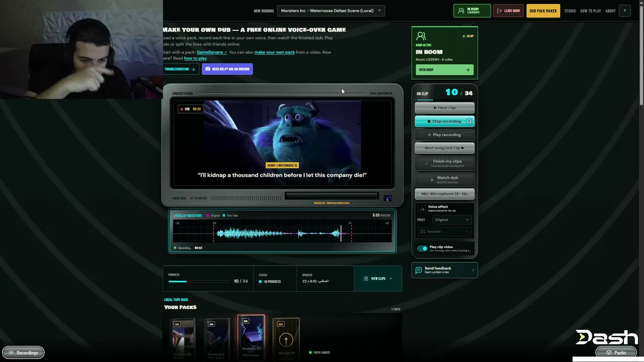
Task: Click the people icon in room card
Action: [421, 36]
